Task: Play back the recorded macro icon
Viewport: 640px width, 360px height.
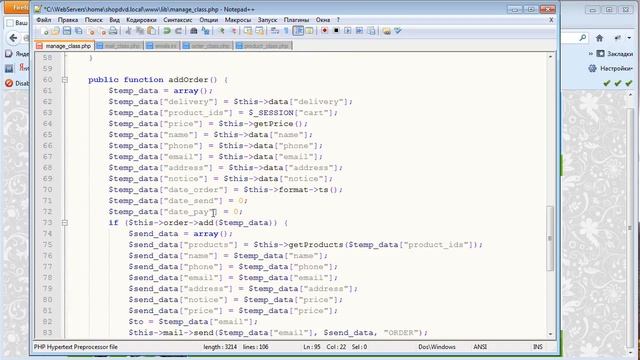Action: 348,31
